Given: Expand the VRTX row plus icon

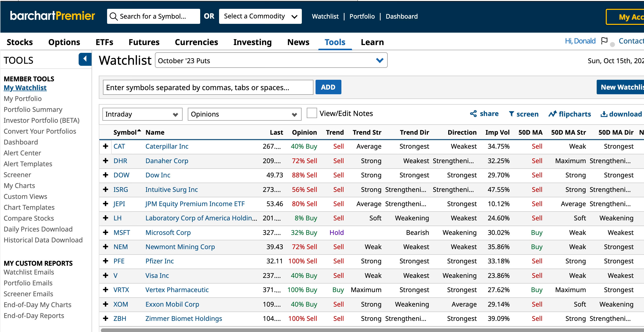Looking at the screenshot, I should tap(106, 290).
